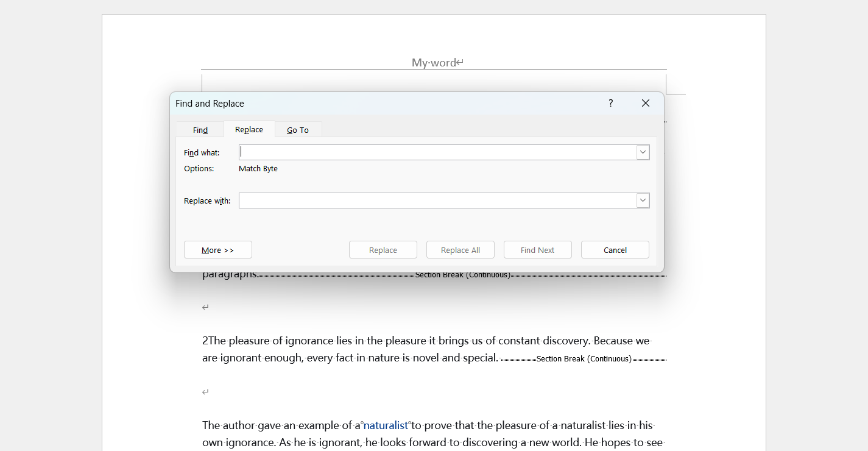Click the My word header text

click(434, 62)
